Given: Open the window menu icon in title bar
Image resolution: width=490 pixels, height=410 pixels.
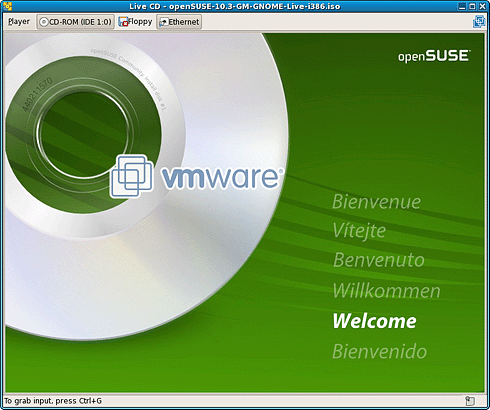Looking at the screenshot, I should (x=7, y=6).
